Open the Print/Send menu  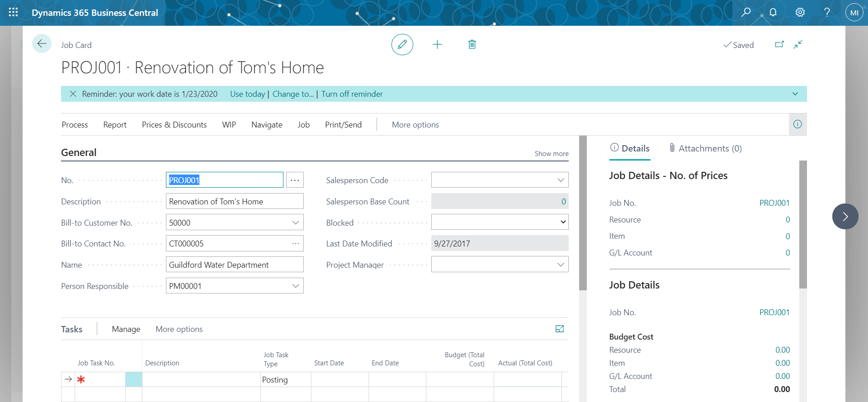click(x=343, y=125)
